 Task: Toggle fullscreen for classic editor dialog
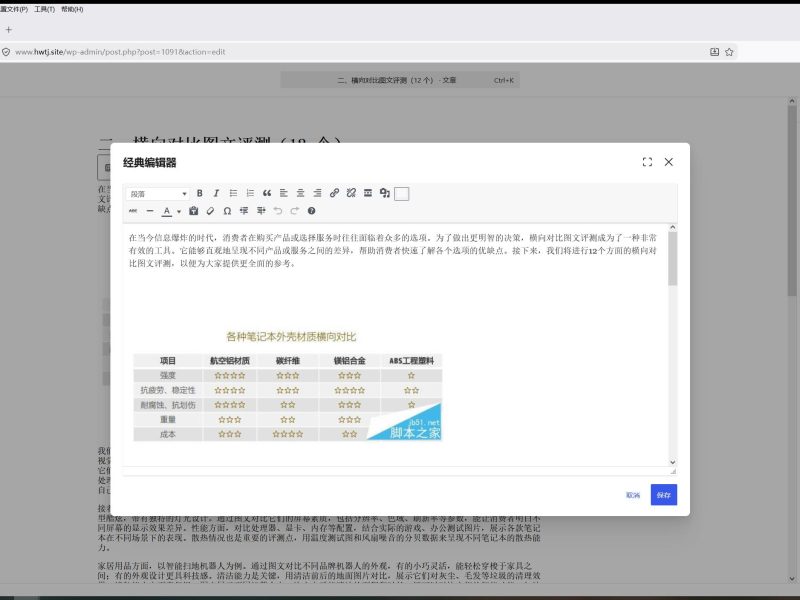click(647, 162)
